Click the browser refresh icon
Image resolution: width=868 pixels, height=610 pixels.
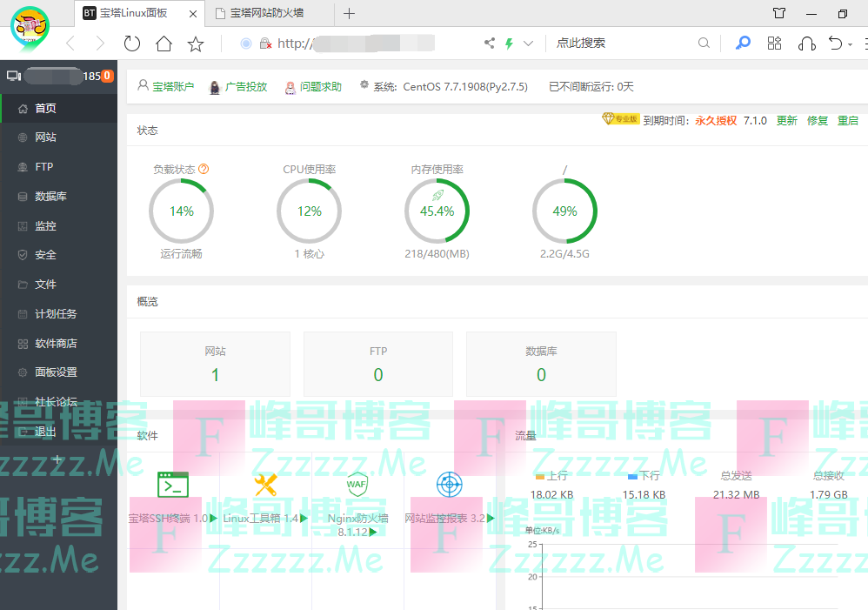click(x=131, y=44)
